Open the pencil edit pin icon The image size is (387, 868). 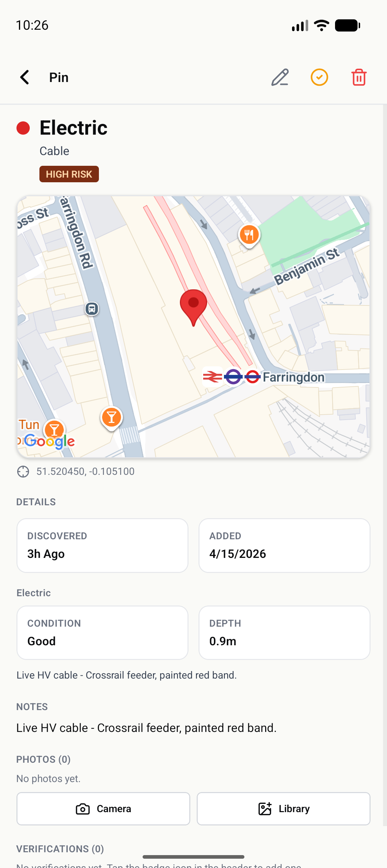tap(280, 77)
